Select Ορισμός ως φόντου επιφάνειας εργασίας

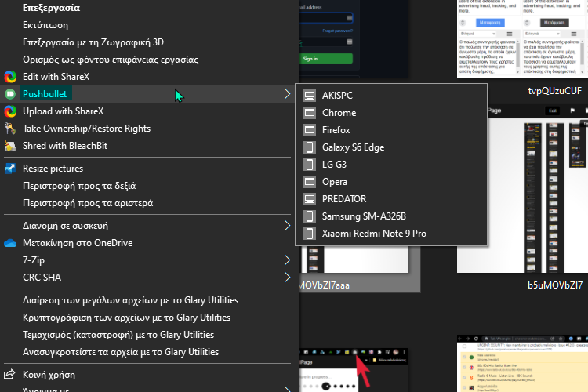tap(147, 60)
